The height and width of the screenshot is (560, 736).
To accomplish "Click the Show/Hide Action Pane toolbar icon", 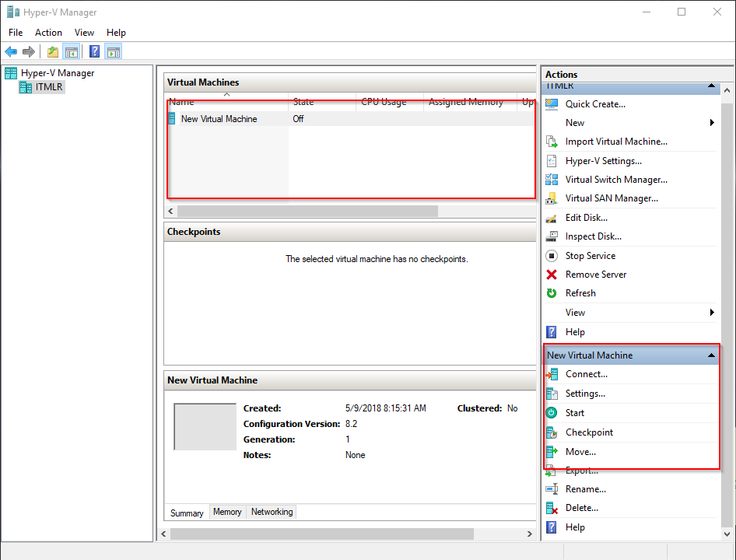I will (x=114, y=51).
